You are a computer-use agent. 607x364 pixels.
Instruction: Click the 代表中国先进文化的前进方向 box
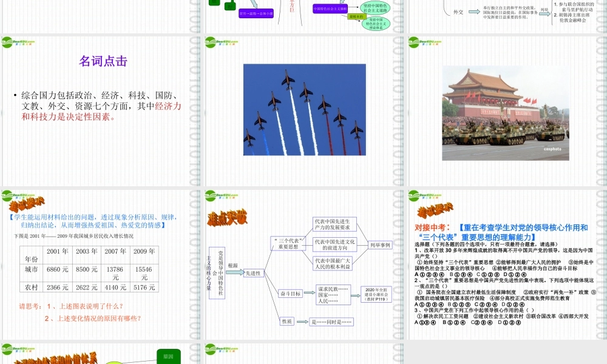334,244
